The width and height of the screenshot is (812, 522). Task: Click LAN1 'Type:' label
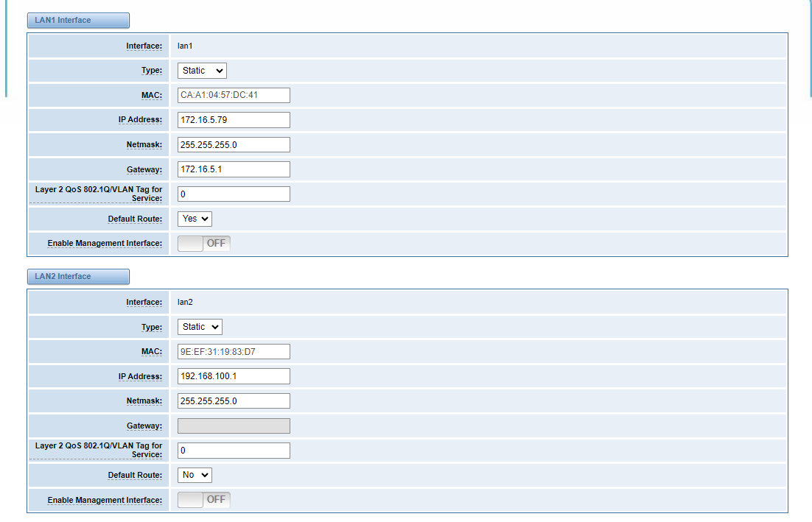(x=152, y=71)
